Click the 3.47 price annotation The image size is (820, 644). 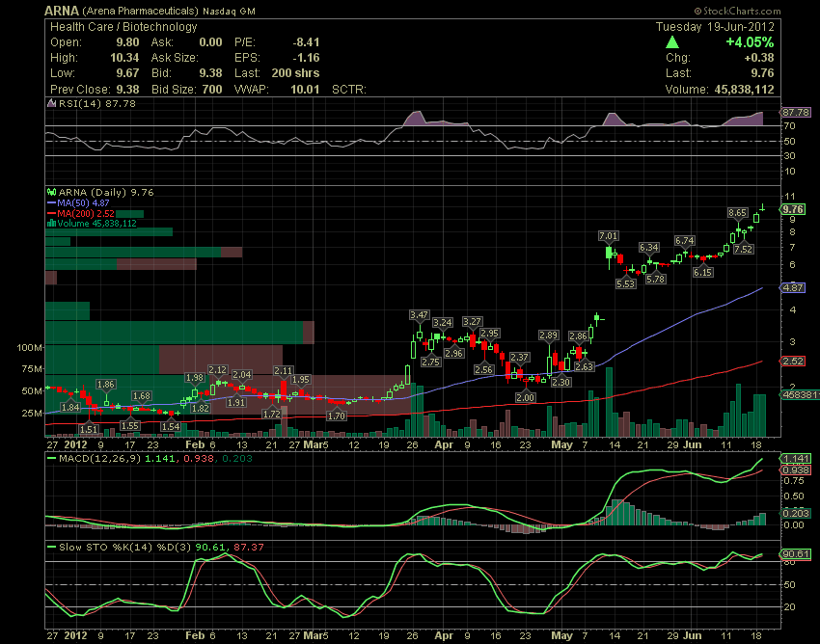click(419, 314)
